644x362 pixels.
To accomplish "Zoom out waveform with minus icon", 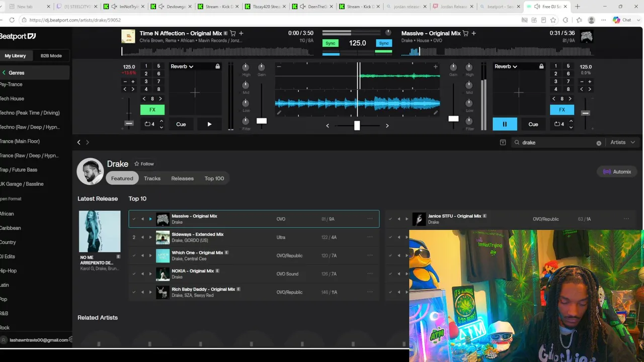I will tap(279, 66).
